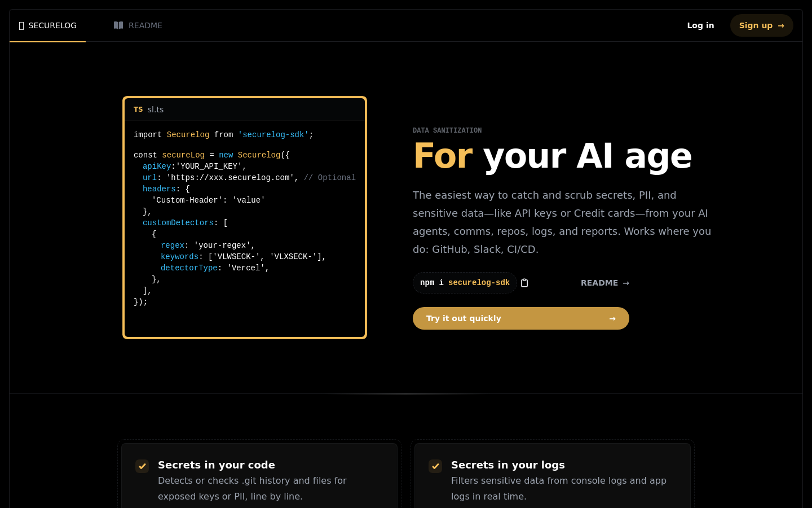Click the import Securelog code line

[223, 135]
